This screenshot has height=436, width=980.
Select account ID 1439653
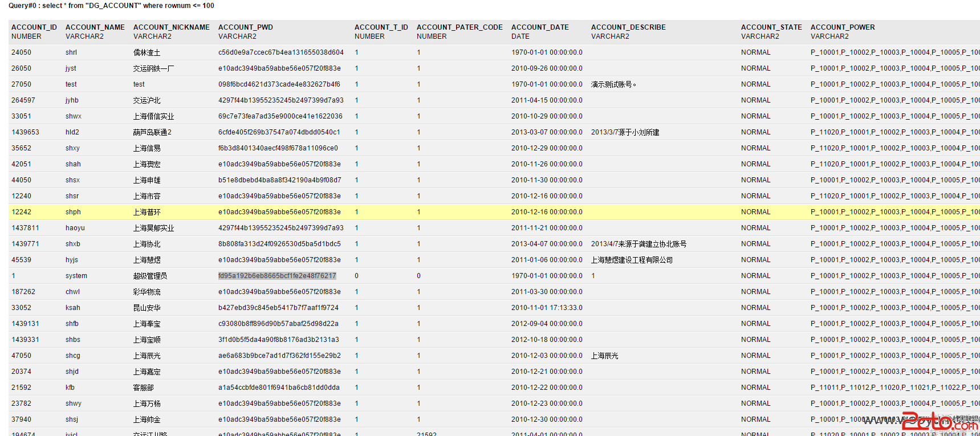coord(26,132)
